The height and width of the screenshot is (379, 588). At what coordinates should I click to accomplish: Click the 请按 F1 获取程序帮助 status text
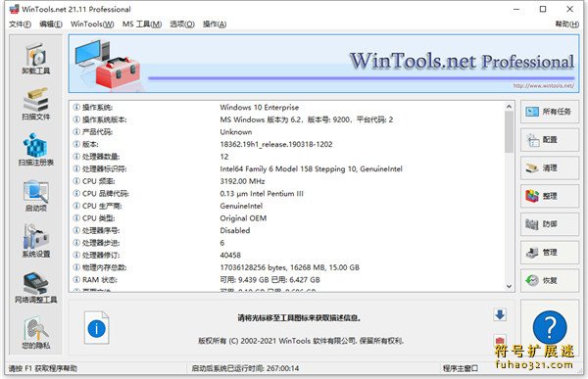(42, 368)
